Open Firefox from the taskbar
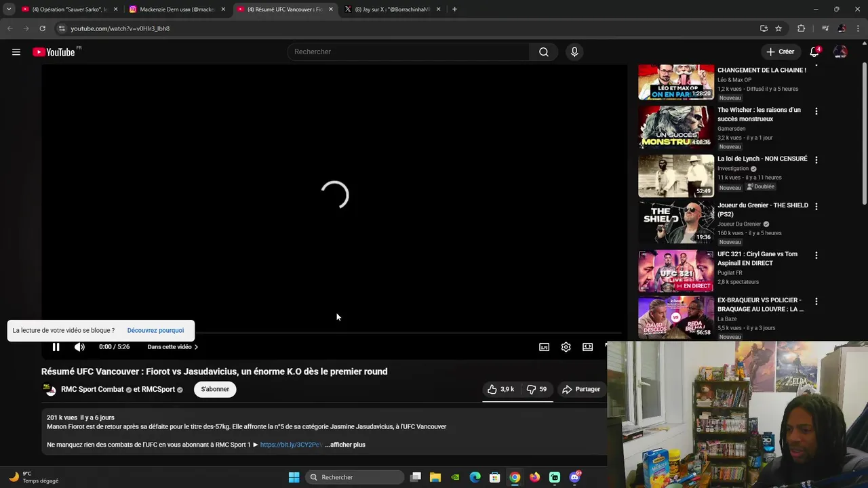Screen dimensions: 868x488 pos(535,477)
